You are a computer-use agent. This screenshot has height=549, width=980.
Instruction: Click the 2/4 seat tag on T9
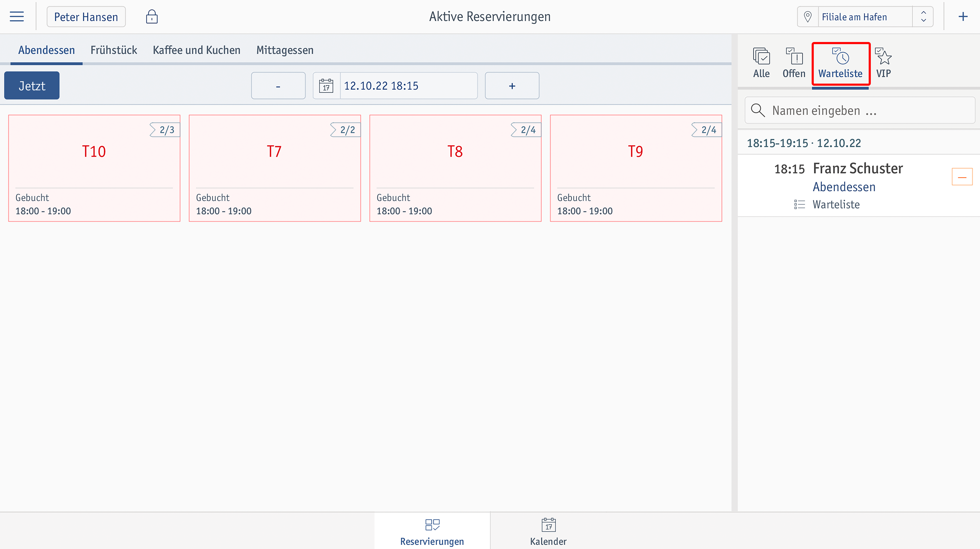click(706, 130)
